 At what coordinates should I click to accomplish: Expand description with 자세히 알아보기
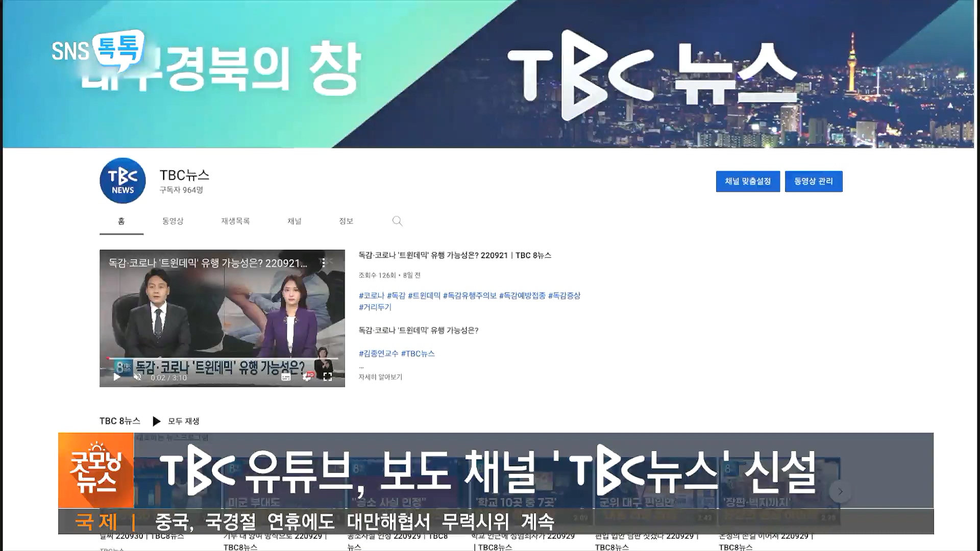tap(380, 377)
